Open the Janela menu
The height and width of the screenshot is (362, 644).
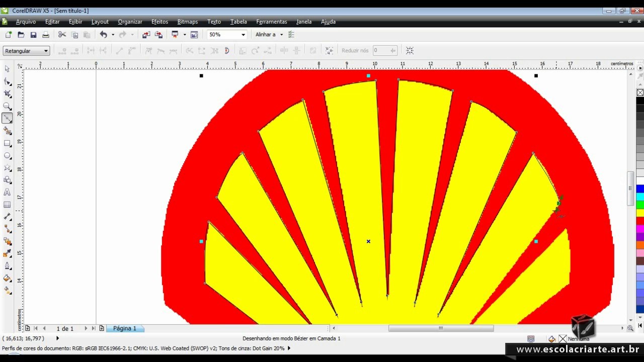(304, 22)
